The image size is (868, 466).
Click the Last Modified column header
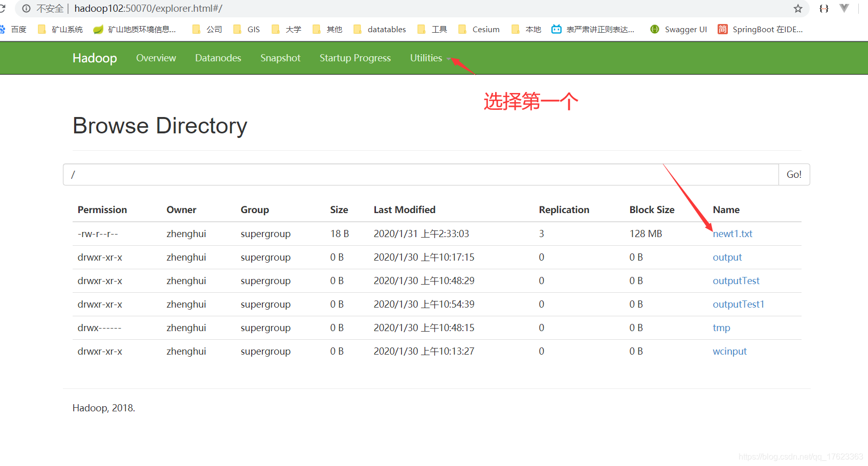[x=405, y=210]
